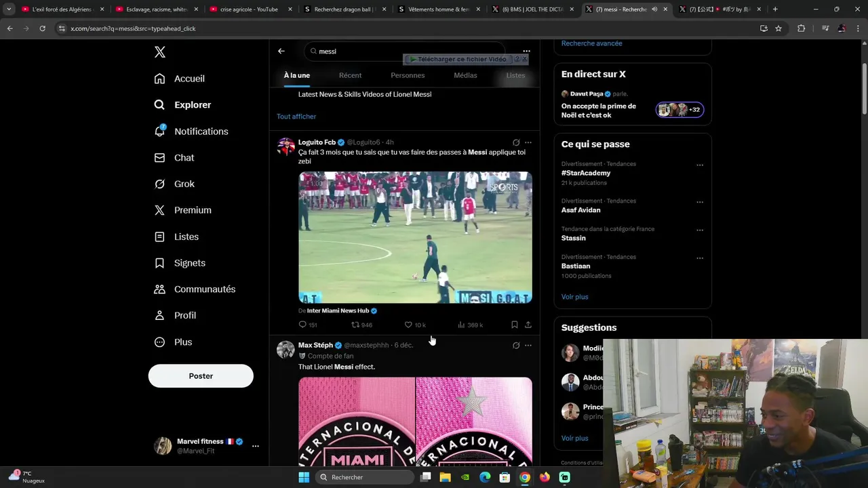Open Notifications in sidebar

tap(191, 131)
